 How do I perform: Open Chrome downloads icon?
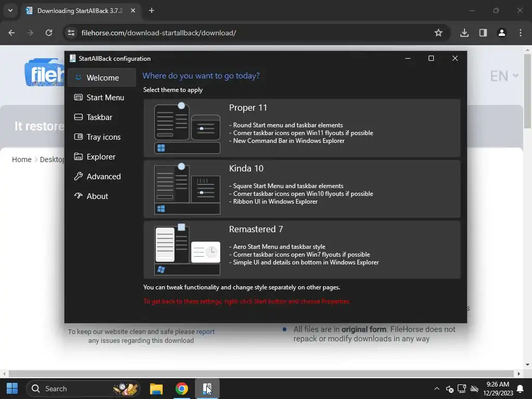[x=464, y=33]
